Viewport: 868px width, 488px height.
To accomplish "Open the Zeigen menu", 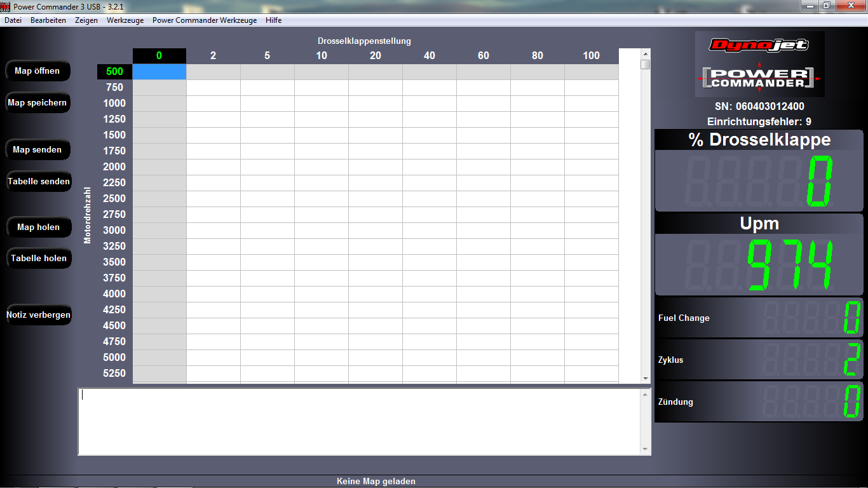I will coord(86,20).
